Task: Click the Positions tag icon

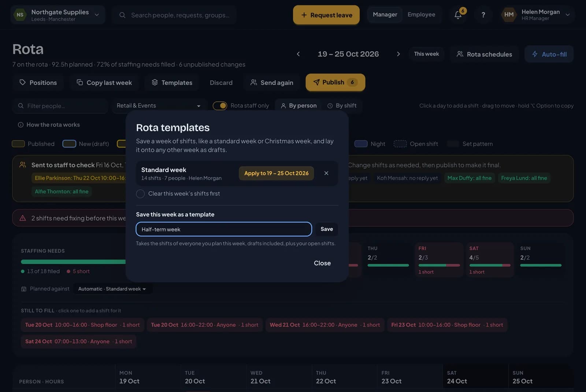Action: (x=23, y=82)
